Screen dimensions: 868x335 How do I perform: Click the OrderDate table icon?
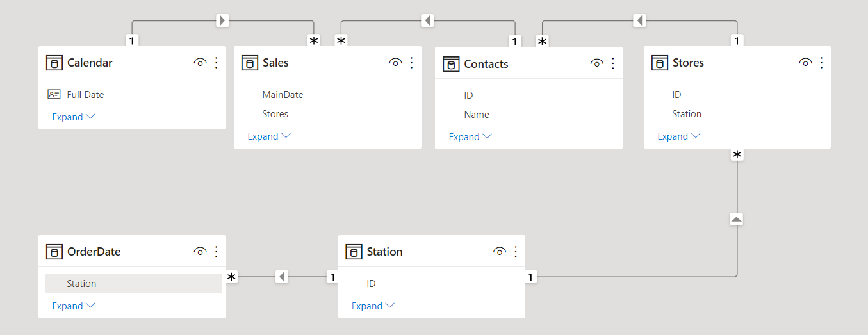(54, 252)
